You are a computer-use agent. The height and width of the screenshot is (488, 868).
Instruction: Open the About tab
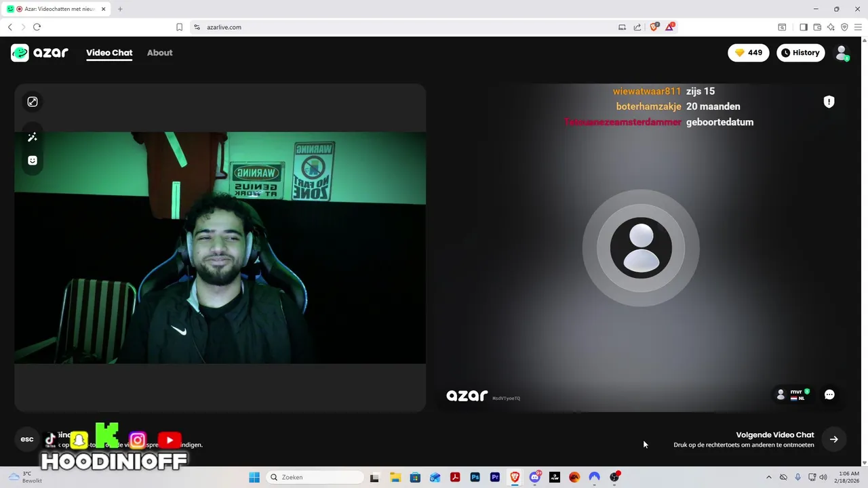(160, 53)
